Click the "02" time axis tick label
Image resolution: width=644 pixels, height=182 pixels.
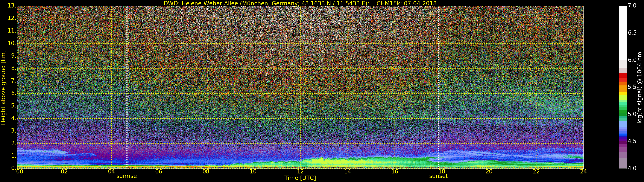point(64,171)
